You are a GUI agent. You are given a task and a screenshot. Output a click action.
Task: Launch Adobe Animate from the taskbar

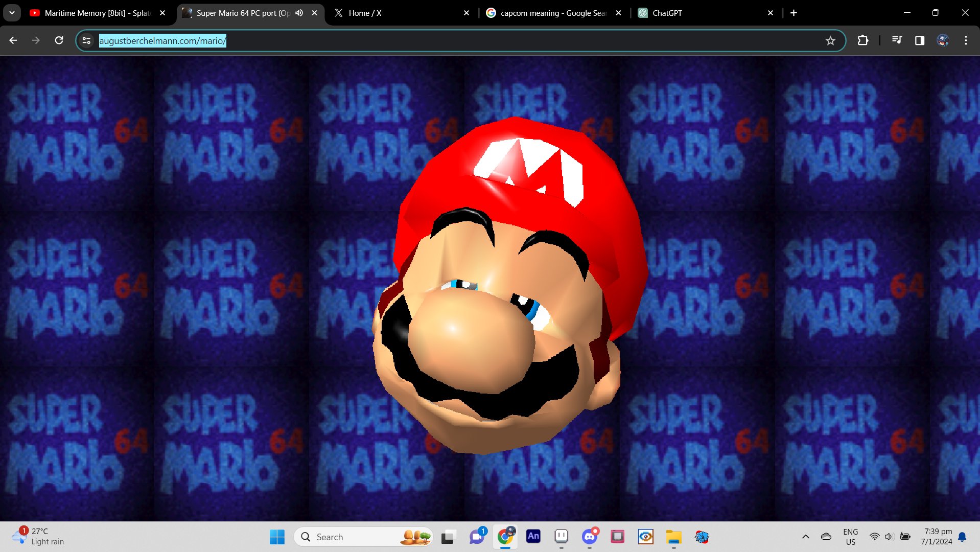(x=533, y=537)
